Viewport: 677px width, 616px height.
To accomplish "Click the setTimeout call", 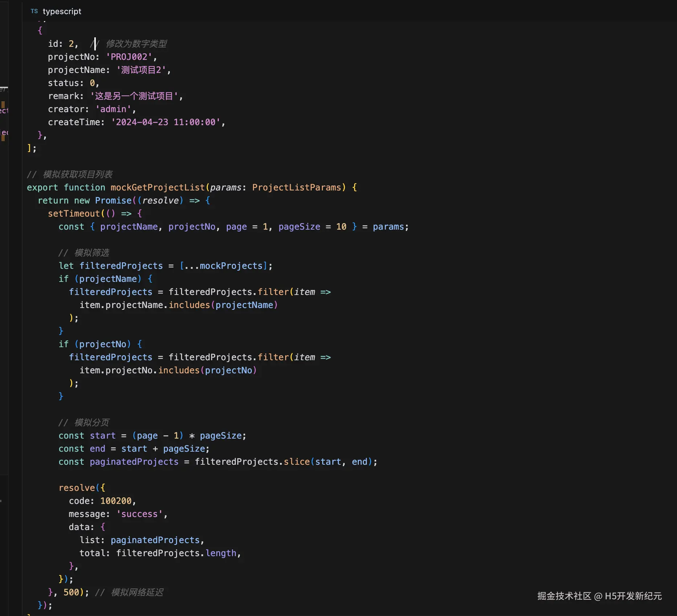I will coord(74,214).
